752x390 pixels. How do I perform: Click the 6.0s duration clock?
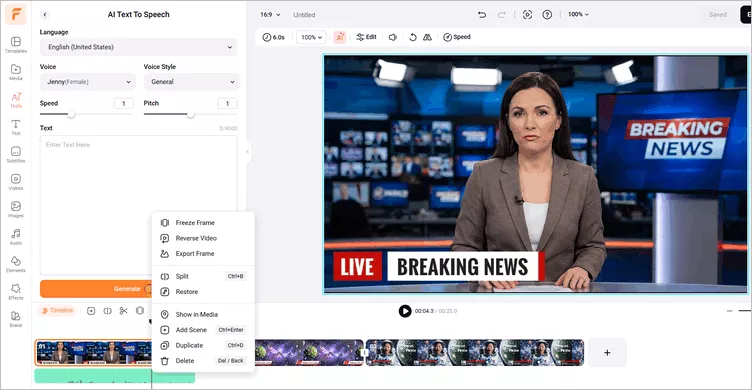[x=273, y=37]
